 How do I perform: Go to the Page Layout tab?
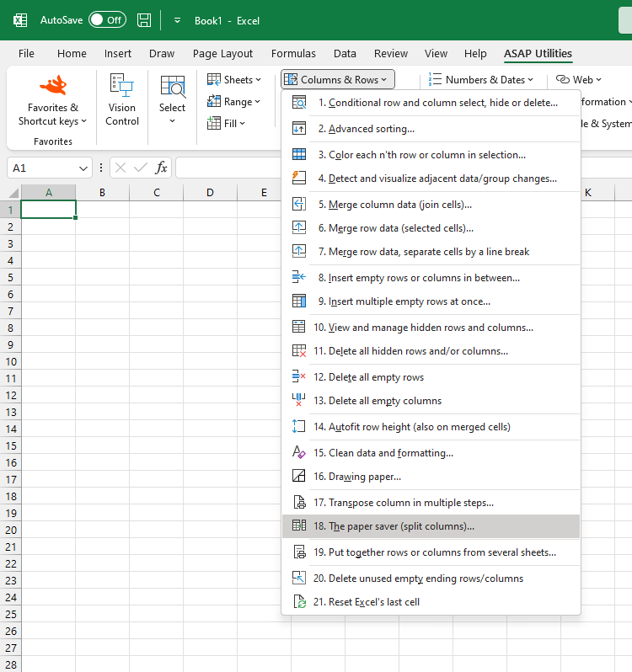point(222,54)
